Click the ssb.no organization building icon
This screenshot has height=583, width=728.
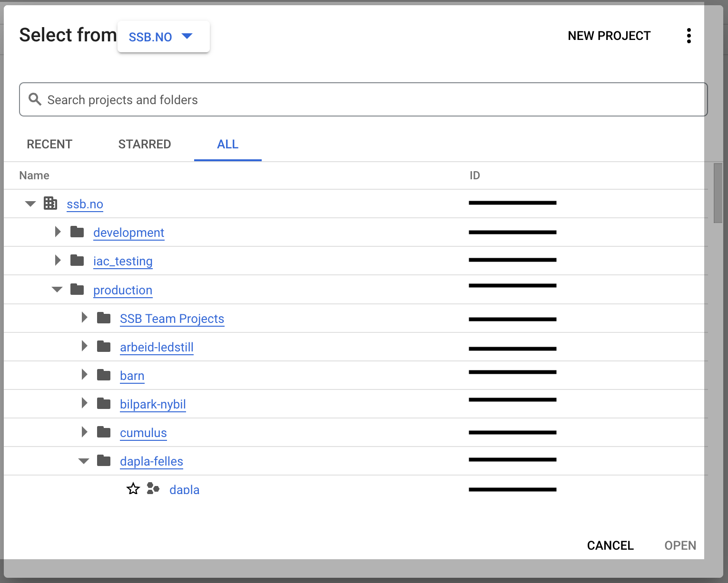point(50,203)
